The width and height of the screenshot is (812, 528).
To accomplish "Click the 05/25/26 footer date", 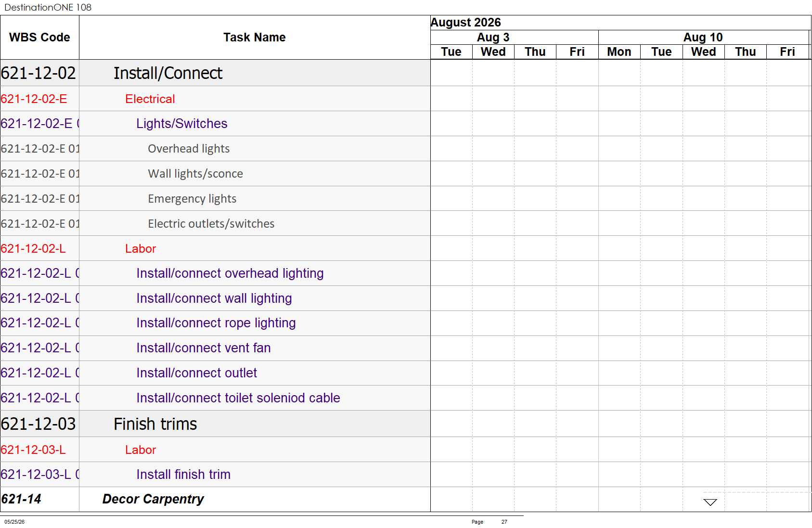I will point(14,522).
